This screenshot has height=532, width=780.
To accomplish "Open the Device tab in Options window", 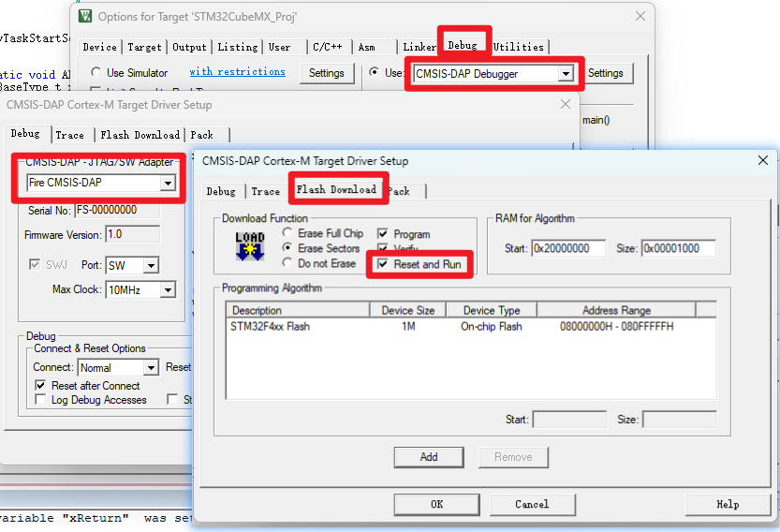I will 100,47.
